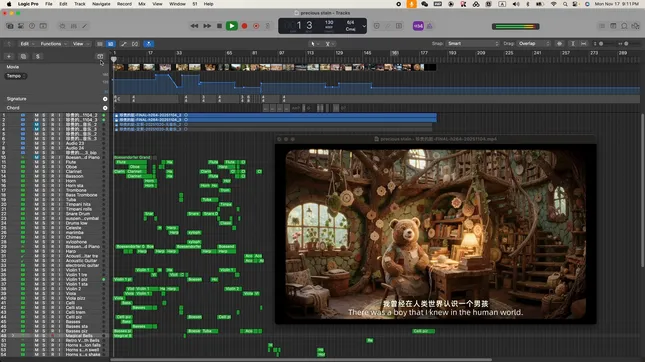Open the Library icon in the control bar

point(10,26)
